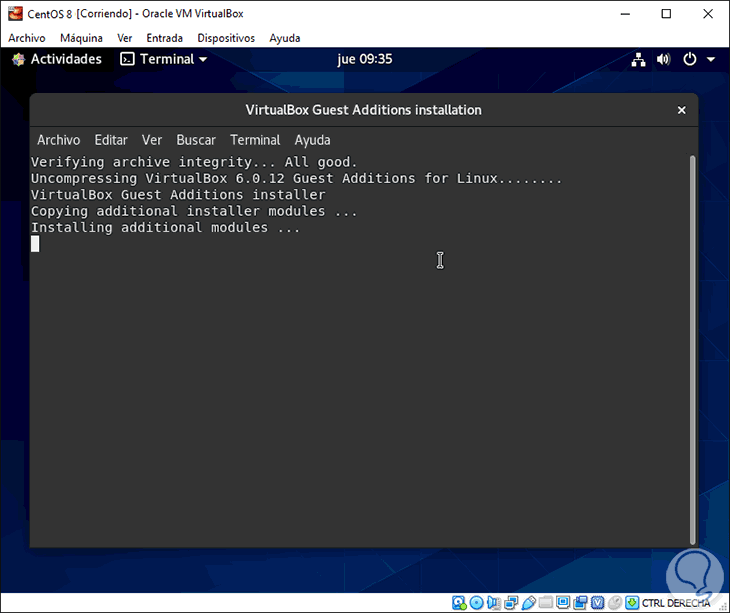Click the terminal icon beside Terminal label
This screenshot has width=730, height=613.
[127, 59]
